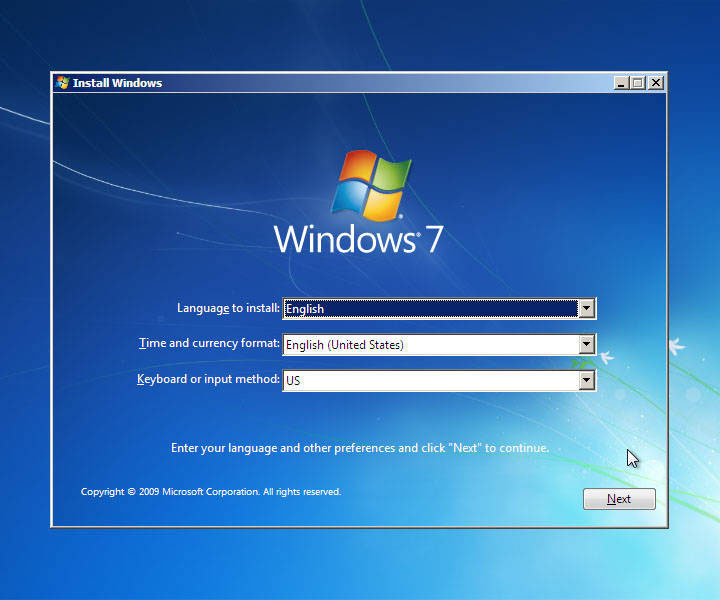Close the Install Windows dialog

pos(656,83)
